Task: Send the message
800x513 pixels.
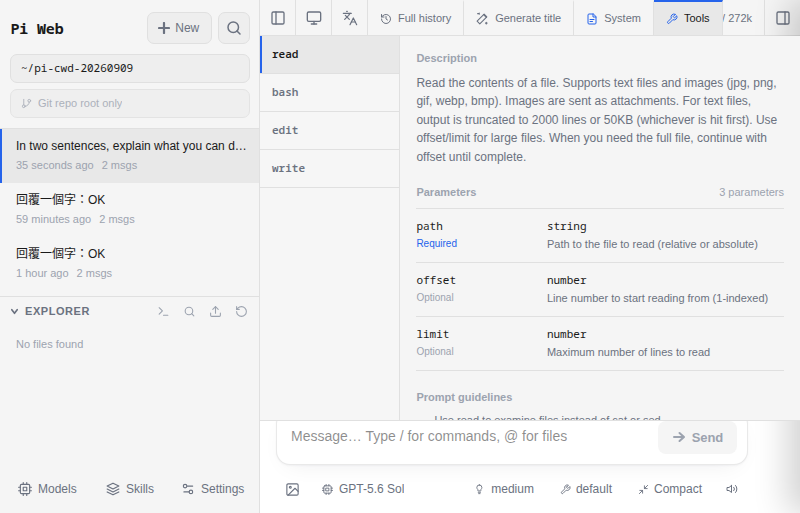Action: [697, 437]
